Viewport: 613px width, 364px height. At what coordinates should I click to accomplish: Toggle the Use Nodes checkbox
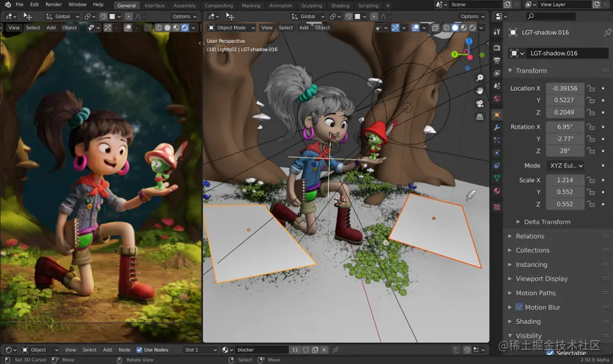[x=139, y=350]
